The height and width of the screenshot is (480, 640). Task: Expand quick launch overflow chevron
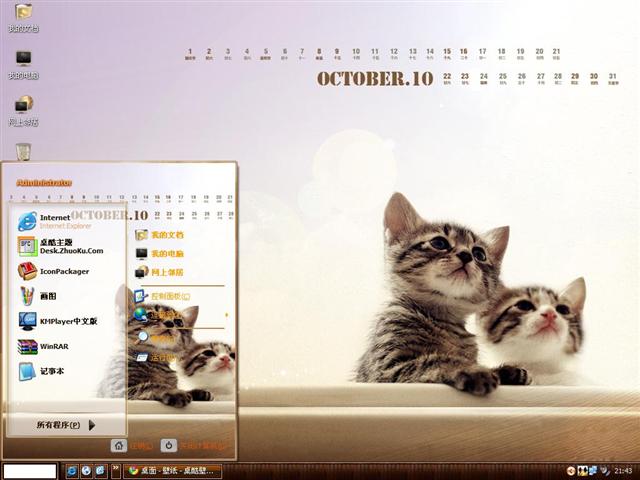116,471
